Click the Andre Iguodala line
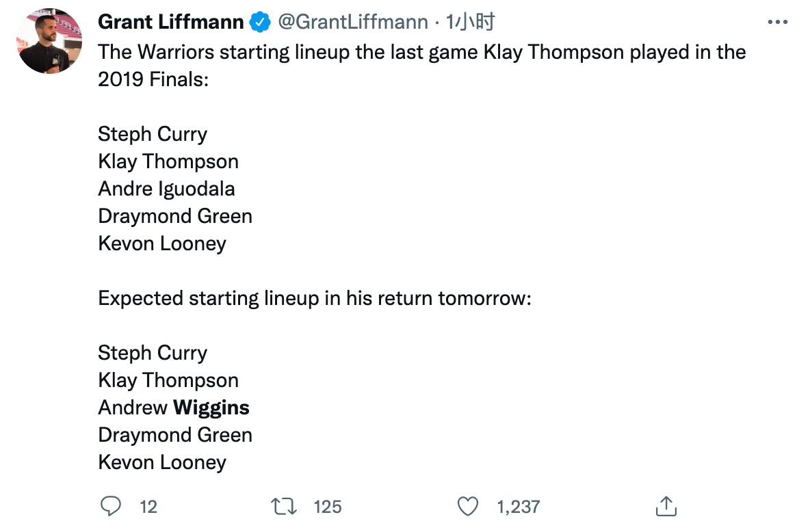This screenshot has width=810, height=532. [166, 189]
